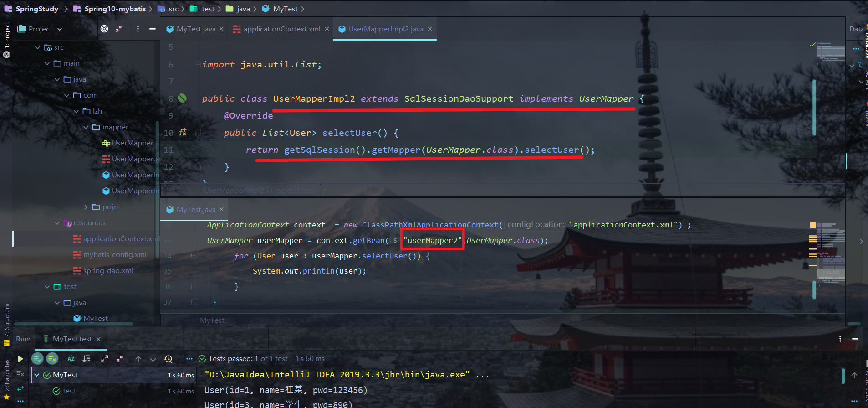Expand the pojo package
The image size is (868, 408).
(86, 207)
